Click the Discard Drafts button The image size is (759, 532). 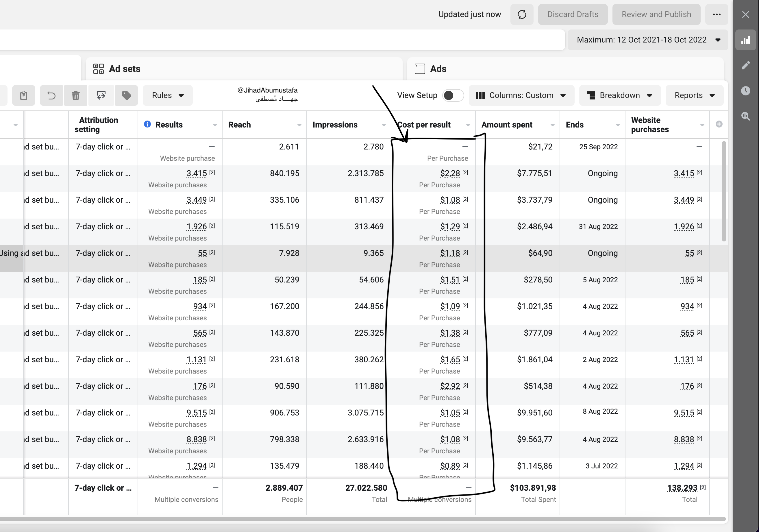click(x=573, y=14)
